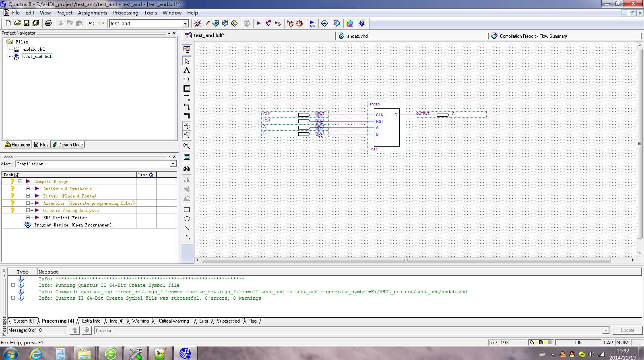
Task: Select andab.vhd in the Files tree
Action: point(34,49)
